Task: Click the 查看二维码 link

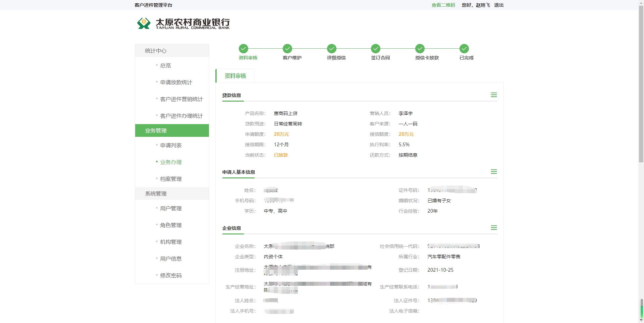Action: pos(443,5)
